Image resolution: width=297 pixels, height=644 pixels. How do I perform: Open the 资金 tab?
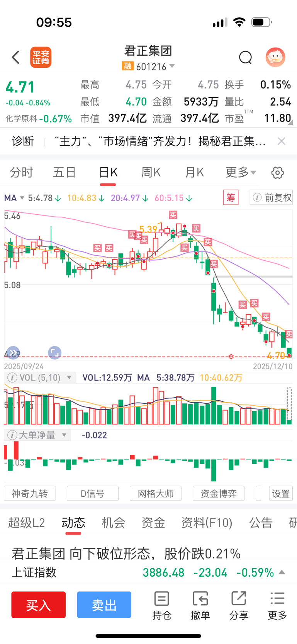click(x=153, y=523)
